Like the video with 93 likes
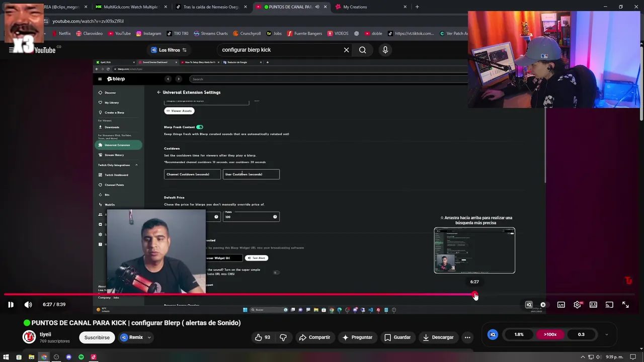644x362 pixels. click(x=263, y=337)
